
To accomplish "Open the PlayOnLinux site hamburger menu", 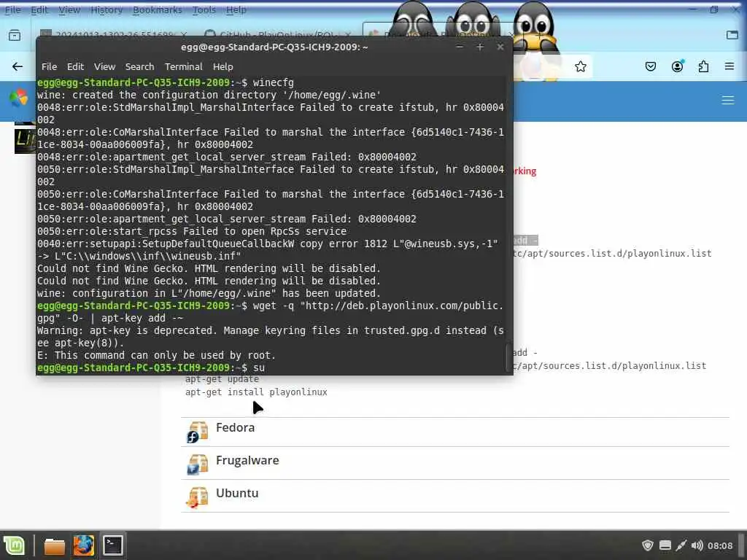I will pos(727,101).
